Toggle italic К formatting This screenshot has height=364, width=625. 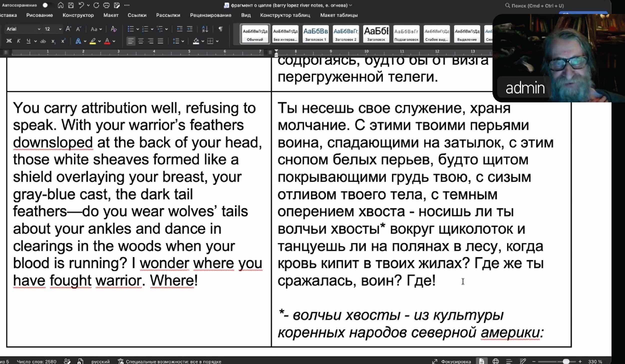pyautogui.click(x=18, y=41)
